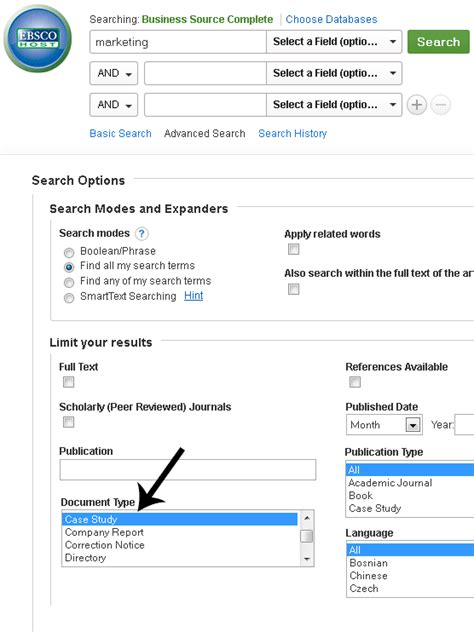Viewport: 474px width, 632px height.
Task: Check the Full Text limiter
Action: point(69,382)
